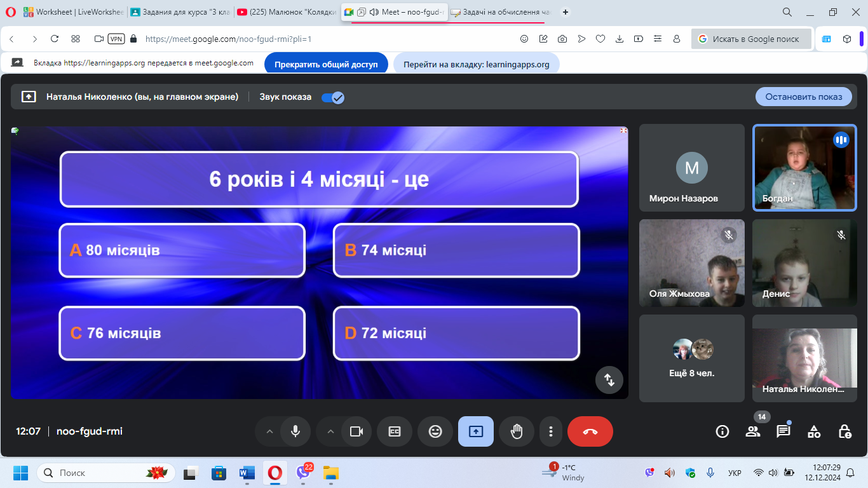Search tabs with magnifier icon
This screenshot has width=868, height=488.
787,12
